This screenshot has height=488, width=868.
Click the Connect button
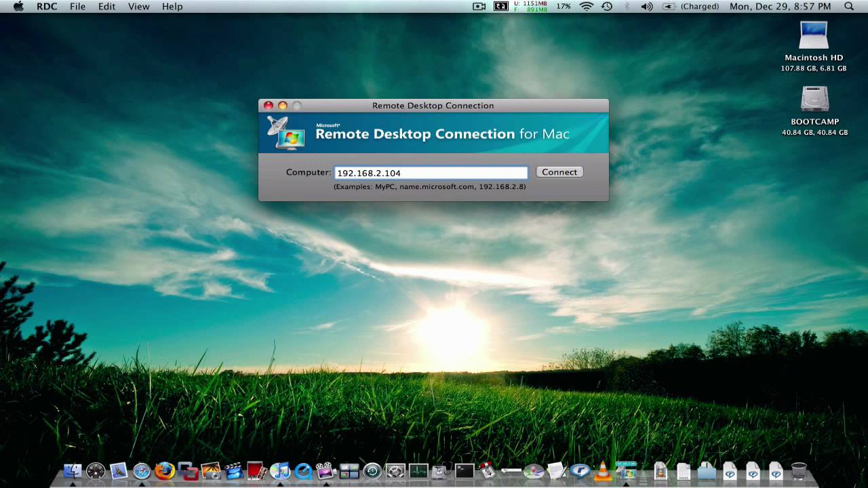click(x=559, y=172)
